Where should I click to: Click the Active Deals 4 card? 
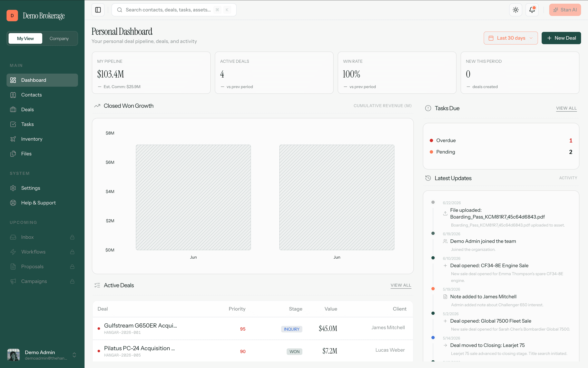pyautogui.click(x=274, y=73)
